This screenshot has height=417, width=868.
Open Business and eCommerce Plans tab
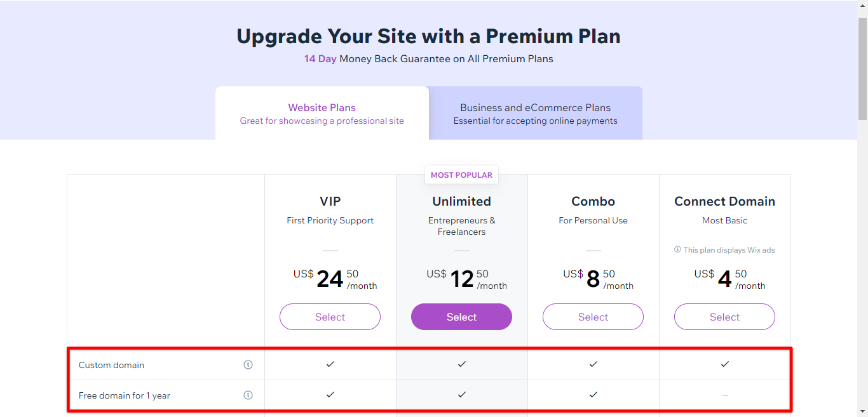pyautogui.click(x=535, y=114)
